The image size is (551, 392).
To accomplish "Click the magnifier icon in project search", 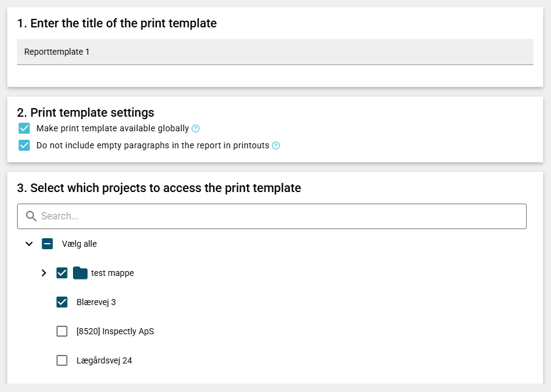I will click(32, 216).
